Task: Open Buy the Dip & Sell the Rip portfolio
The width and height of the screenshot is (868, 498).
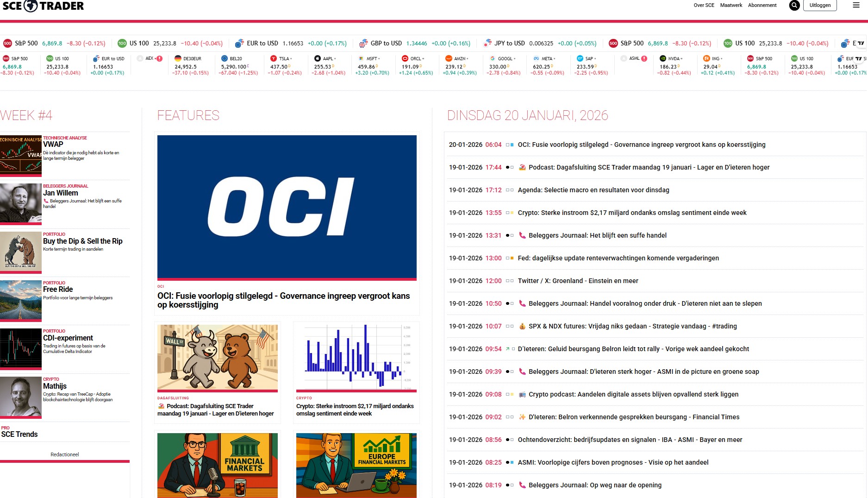Action: point(83,241)
